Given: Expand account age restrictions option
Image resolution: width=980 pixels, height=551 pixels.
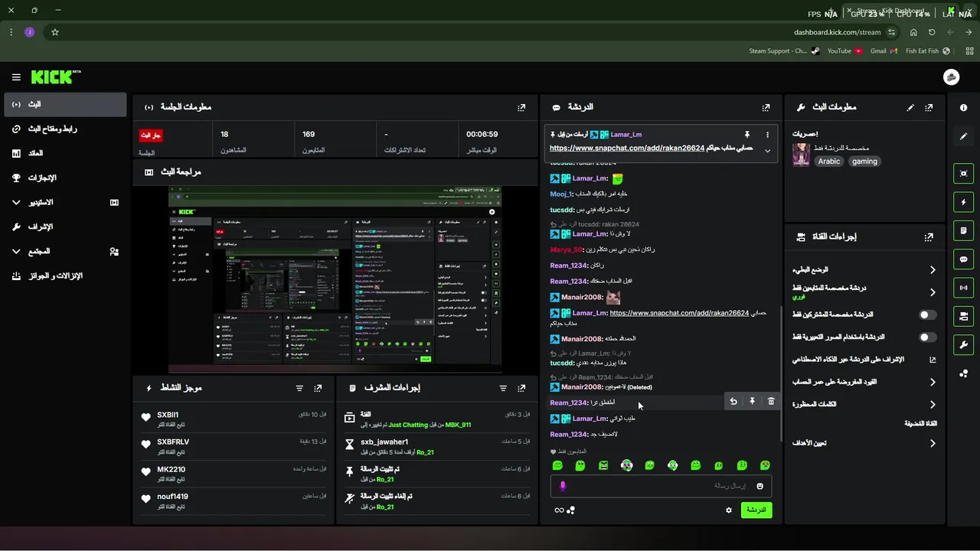Looking at the screenshot, I should (864, 382).
